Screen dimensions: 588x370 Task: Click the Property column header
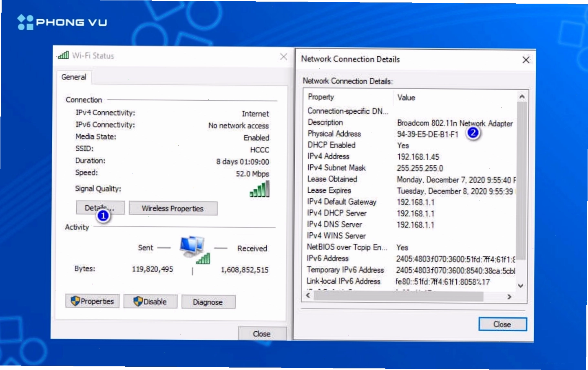point(321,97)
